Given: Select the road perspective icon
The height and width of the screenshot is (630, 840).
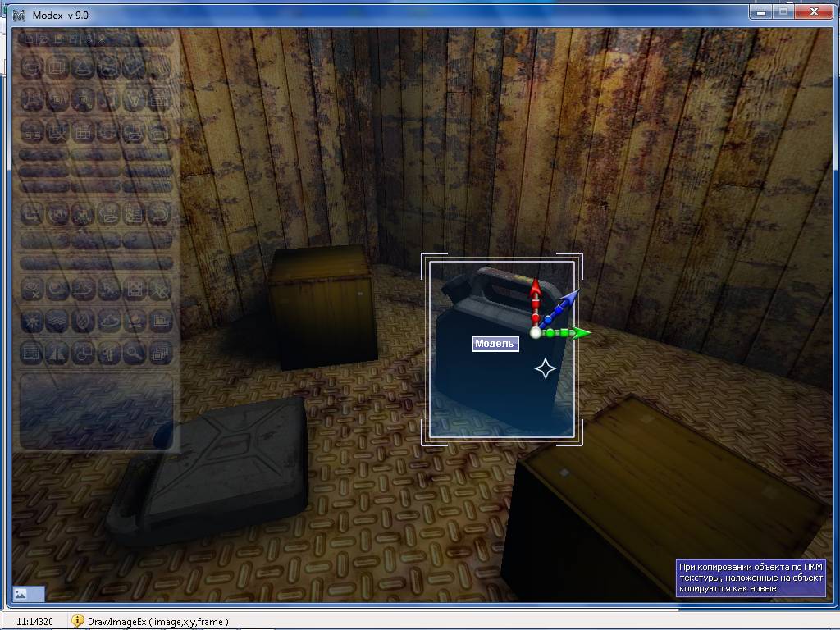Looking at the screenshot, I should point(57,353).
